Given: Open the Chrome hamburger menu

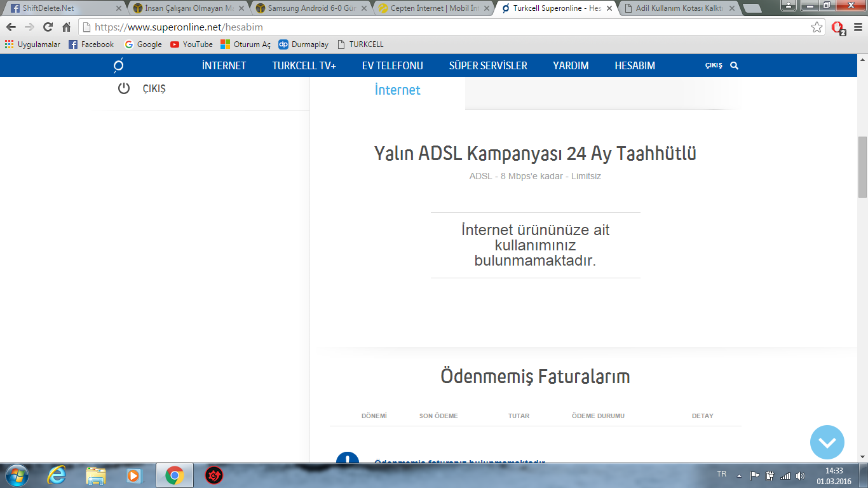Looking at the screenshot, I should click(857, 27).
